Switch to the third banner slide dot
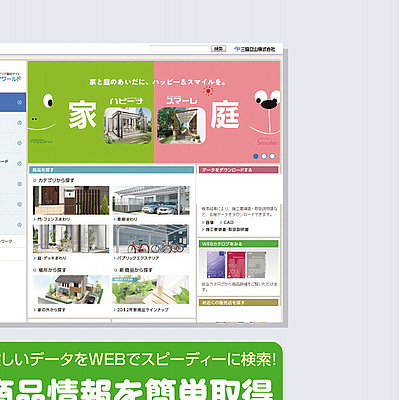This screenshot has height=400, width=400. pos(272,156)
